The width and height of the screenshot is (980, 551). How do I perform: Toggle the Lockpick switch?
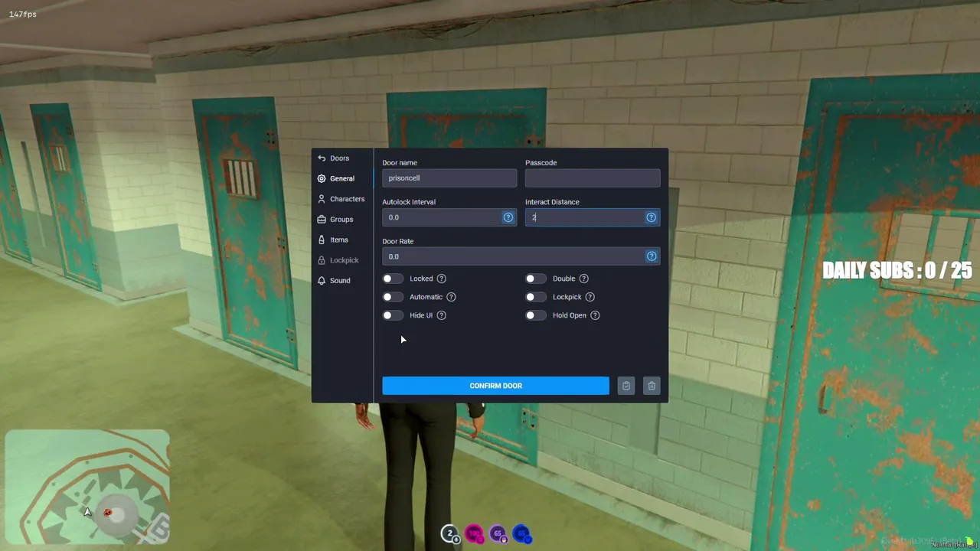click(x=536, y=297)
